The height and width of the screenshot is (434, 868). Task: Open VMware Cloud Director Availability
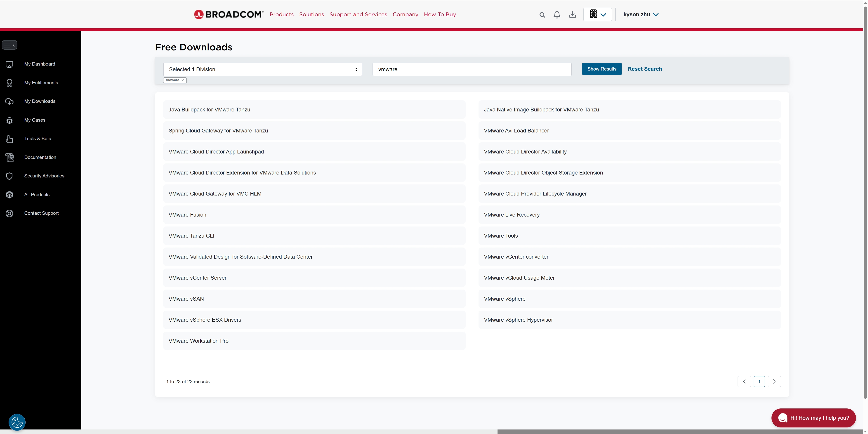click(629, 152)
